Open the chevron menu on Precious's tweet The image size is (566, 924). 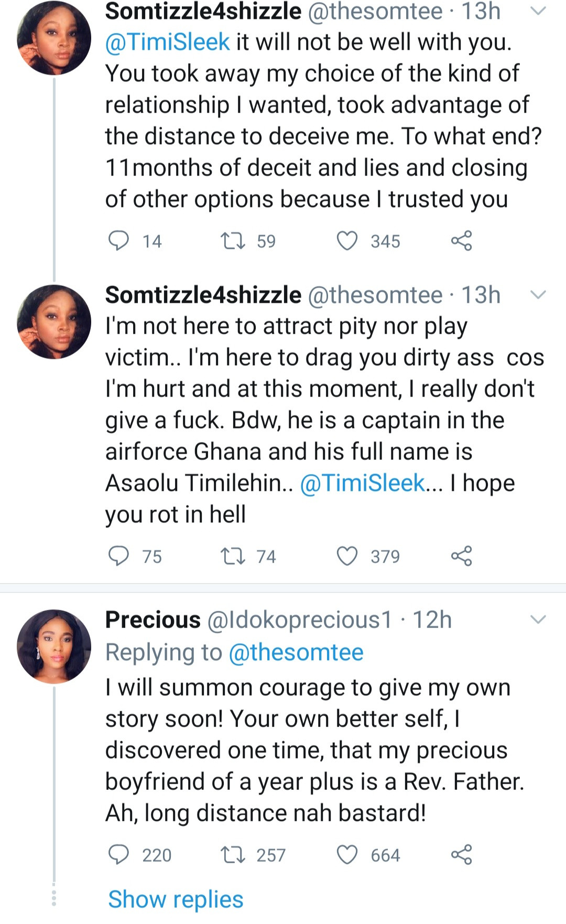(x=538, y=620)
